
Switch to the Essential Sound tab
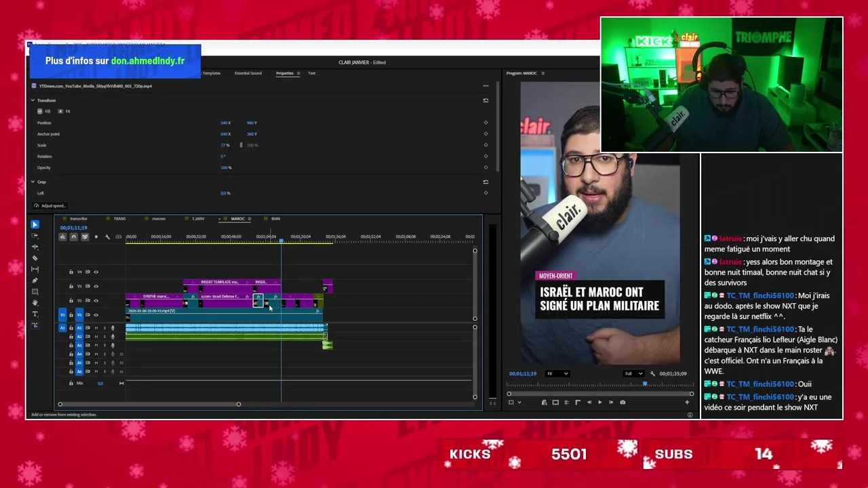(x=248, y=73)
